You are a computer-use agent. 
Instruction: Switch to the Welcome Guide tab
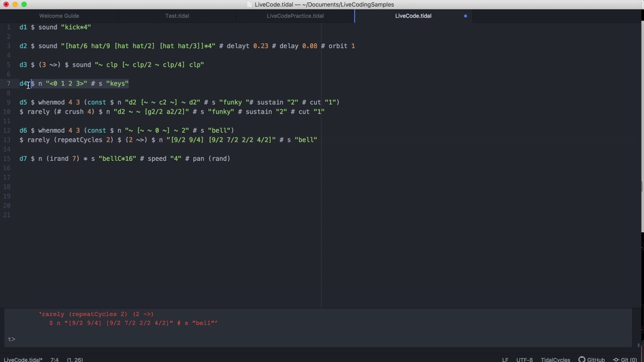(59, 16)
